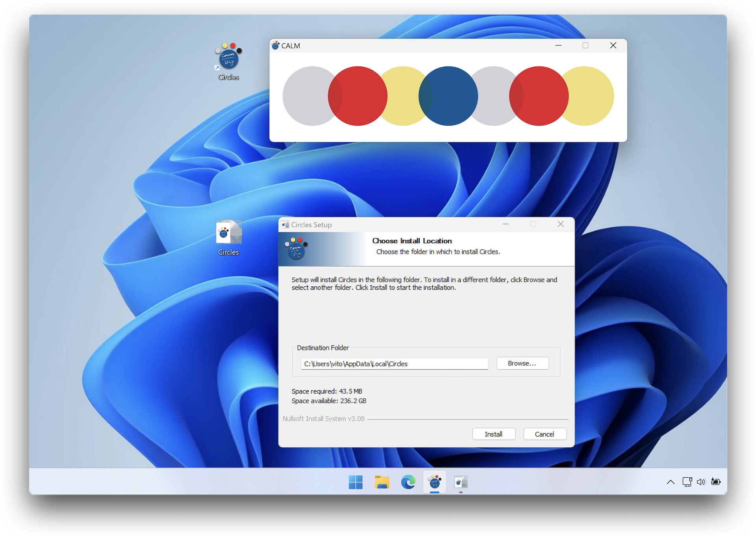The height and width of the screenshot is (538, 756).
Task: Close the CALM window
Action: pyautogui.click(x=613, y=46)
